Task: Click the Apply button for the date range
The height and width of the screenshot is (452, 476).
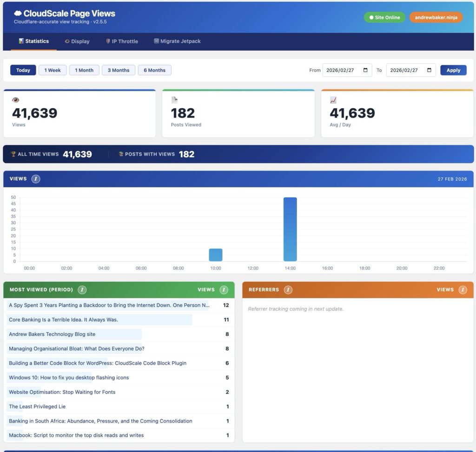Action: [x=453, y=70]
